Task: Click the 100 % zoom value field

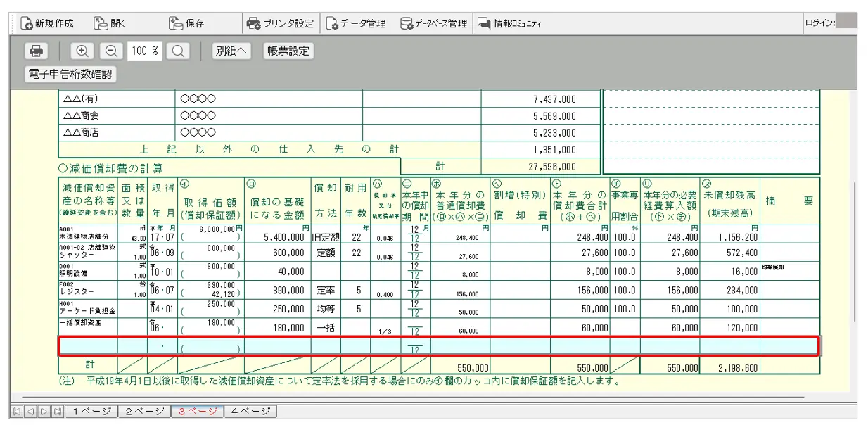Action: pyautogui.click(x=144, y=51)
